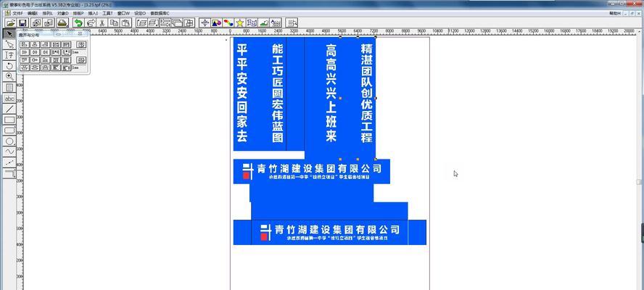Open the colored shapes library icon

[216, 23]
